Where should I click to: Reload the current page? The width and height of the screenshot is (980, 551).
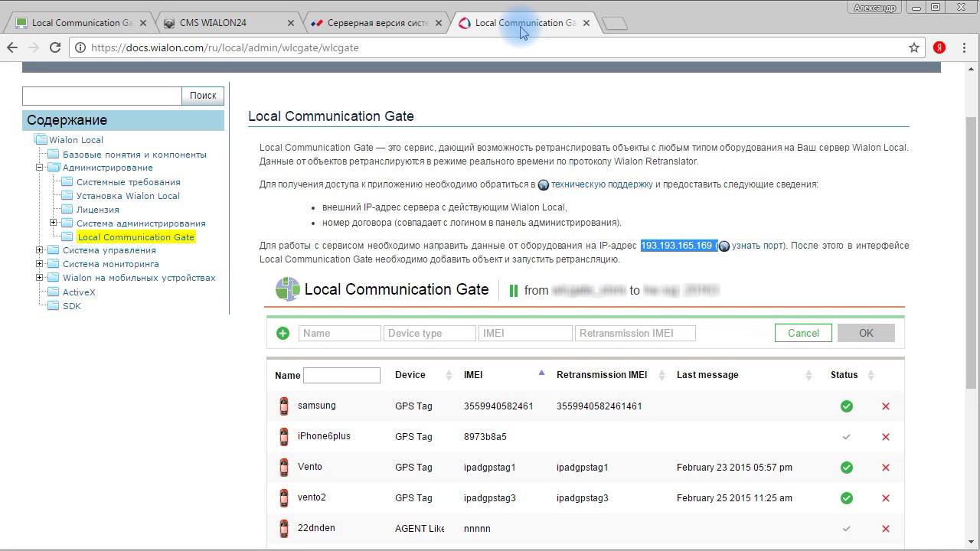point(55,47)
